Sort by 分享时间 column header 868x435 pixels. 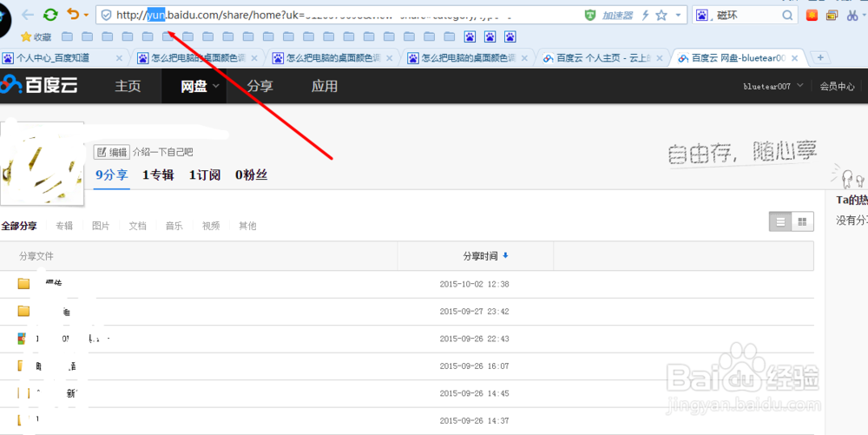click(x=480, y=256)
